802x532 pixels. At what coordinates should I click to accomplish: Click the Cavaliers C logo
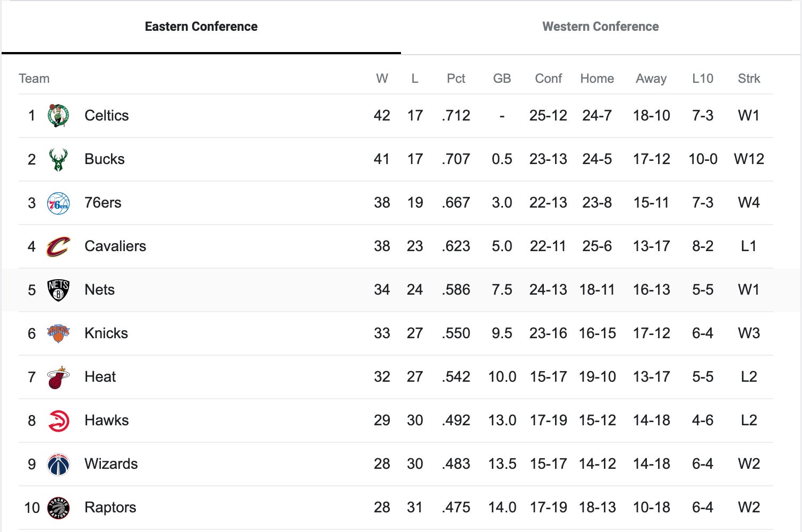coord(58,246)
